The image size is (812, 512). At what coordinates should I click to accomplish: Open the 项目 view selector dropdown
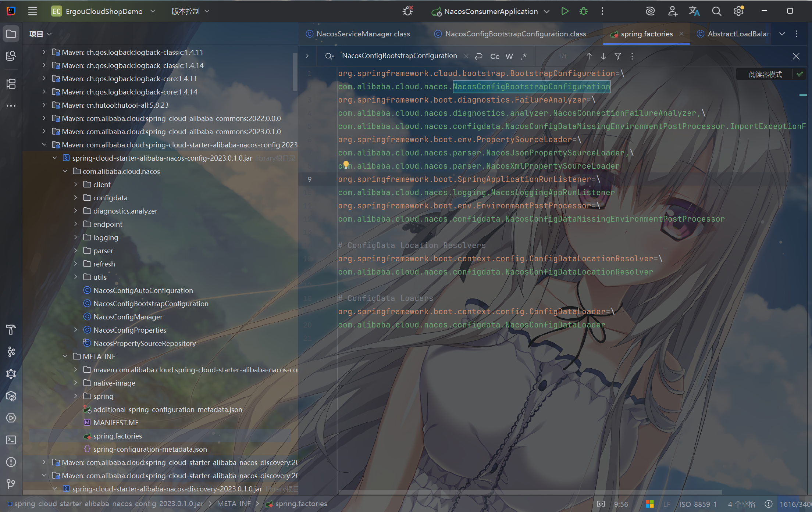click(40, 34)
